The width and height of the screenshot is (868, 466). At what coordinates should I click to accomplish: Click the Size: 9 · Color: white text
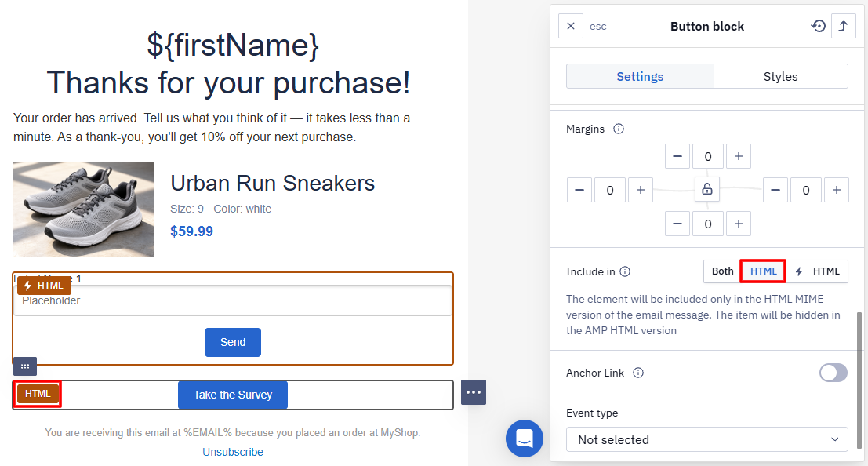pos(221,209)
